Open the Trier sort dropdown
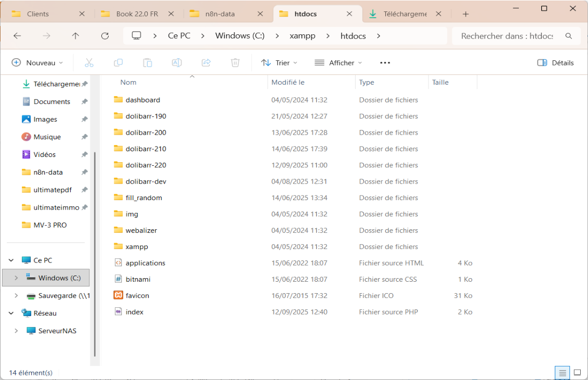588x380 pixels. pyautogui.click(x=279, y=63)
